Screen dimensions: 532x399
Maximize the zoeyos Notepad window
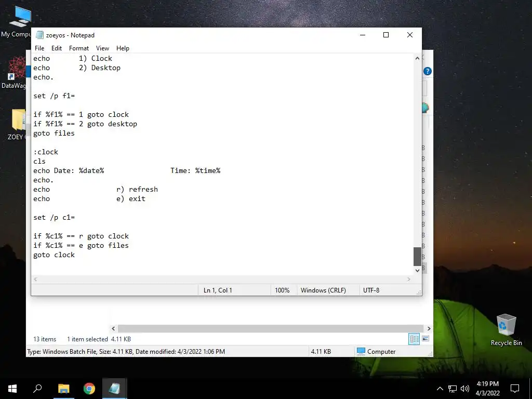coord(386,35)
